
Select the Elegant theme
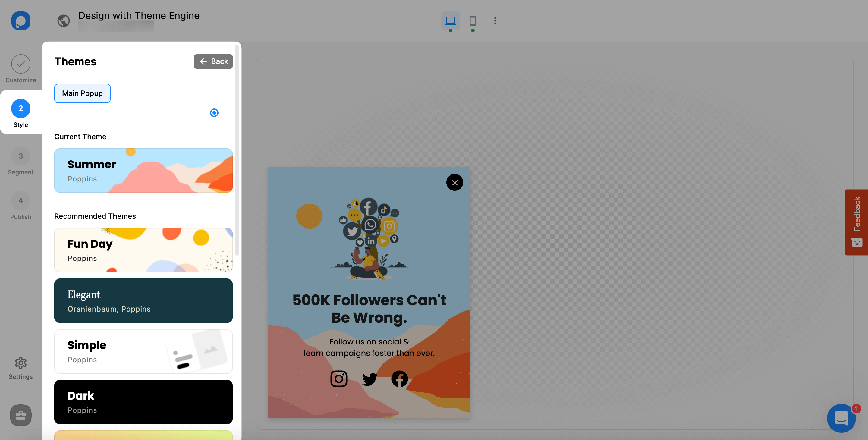click(144, 301)
